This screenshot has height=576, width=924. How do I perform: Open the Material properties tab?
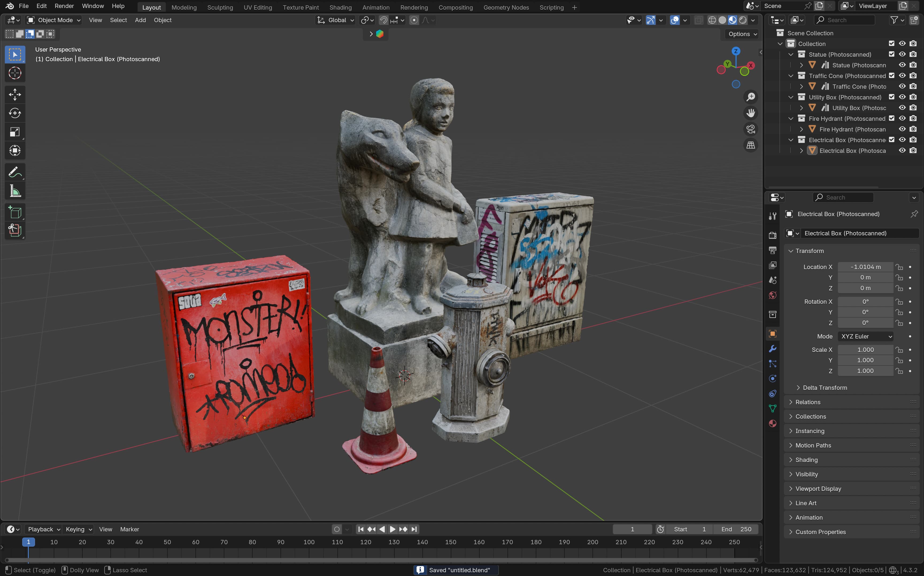point(773,424)
